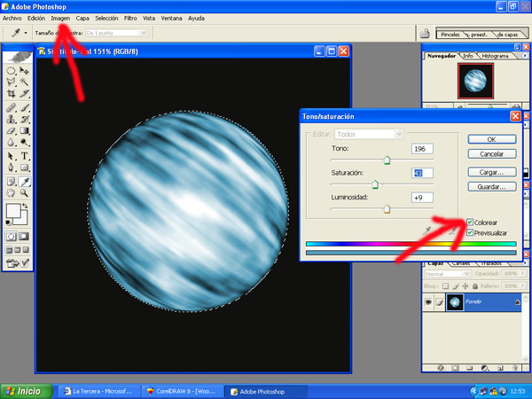532x399 pixels.
Task: Click the delete layer trash icon
Action: click(x=514, y=368)
